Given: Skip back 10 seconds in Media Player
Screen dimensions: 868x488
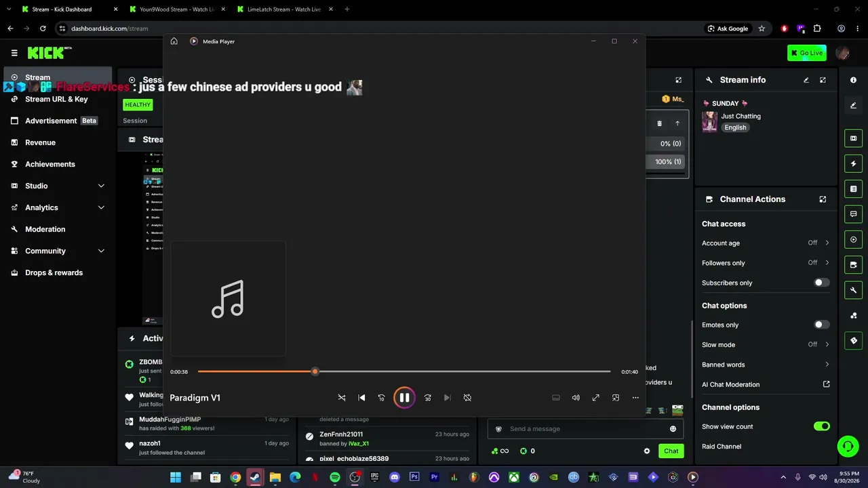Looking at the screenshot, I should click(381, 398).
